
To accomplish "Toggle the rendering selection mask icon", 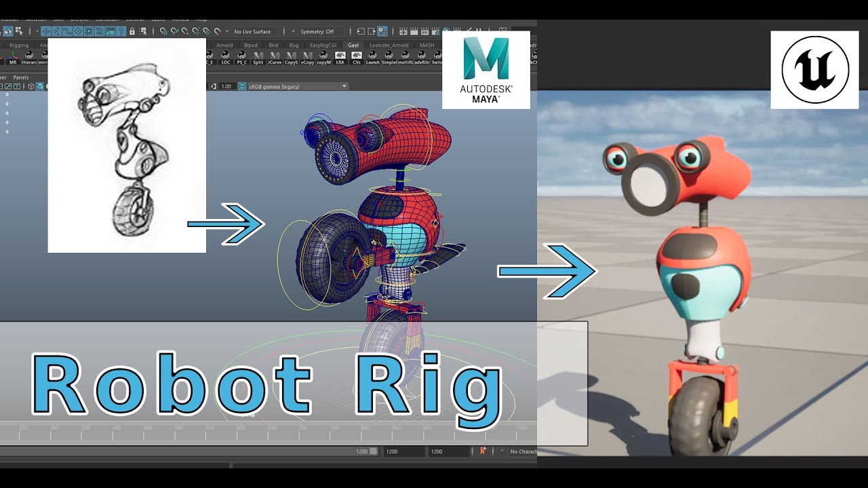I will pos(111,31).
